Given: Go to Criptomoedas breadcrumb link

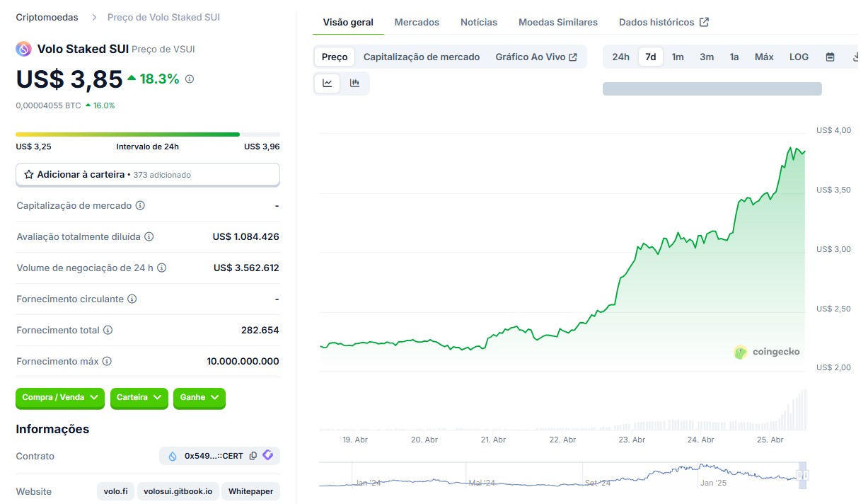Looking at the screenshot, I should click(47, 17).
